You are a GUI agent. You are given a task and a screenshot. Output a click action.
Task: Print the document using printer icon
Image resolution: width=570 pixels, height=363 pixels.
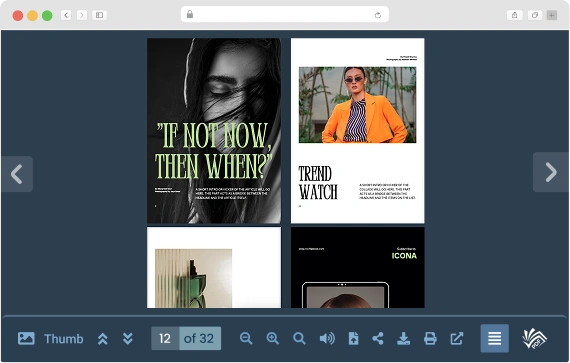430,338
